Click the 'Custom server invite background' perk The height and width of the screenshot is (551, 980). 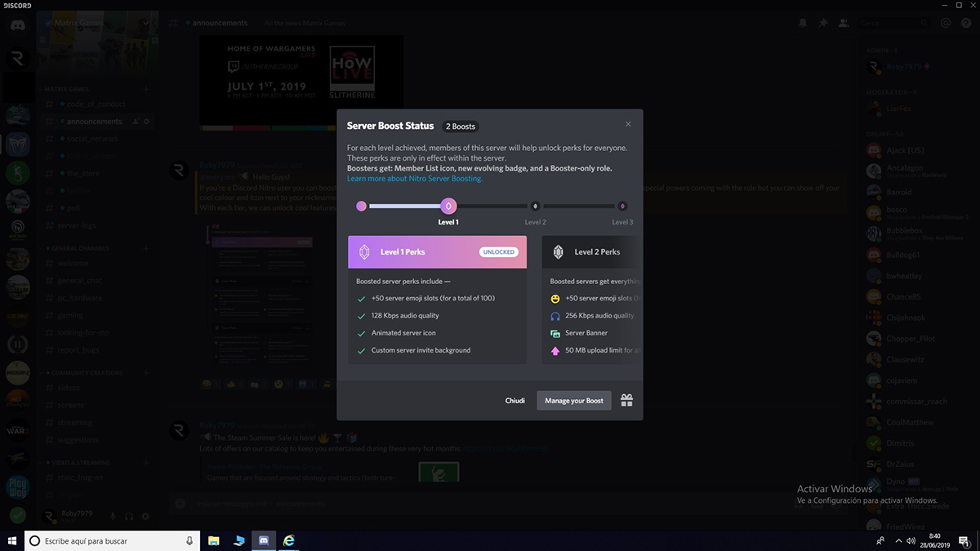click(421, 350)
